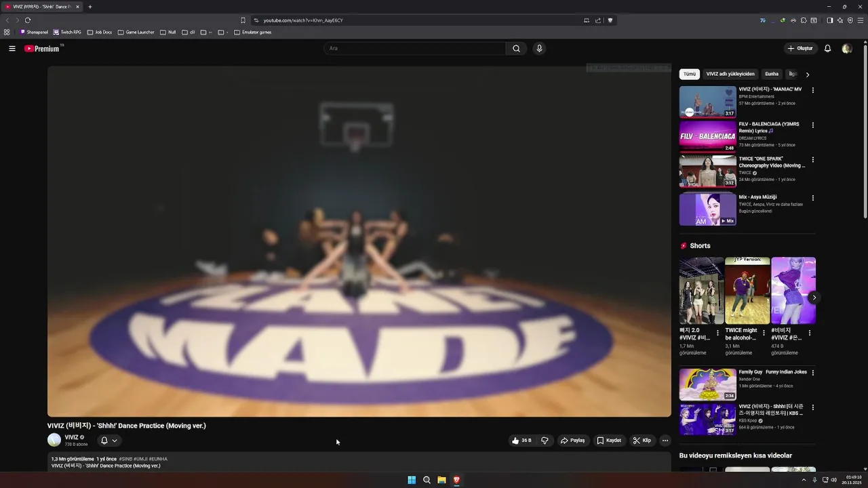Open the Game Launcher bookmark folder

pos(136,32)
